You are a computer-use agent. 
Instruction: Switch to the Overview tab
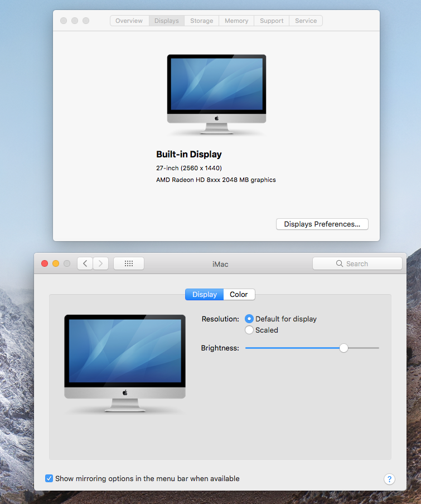pyautogui.click(x=129, y=21)
